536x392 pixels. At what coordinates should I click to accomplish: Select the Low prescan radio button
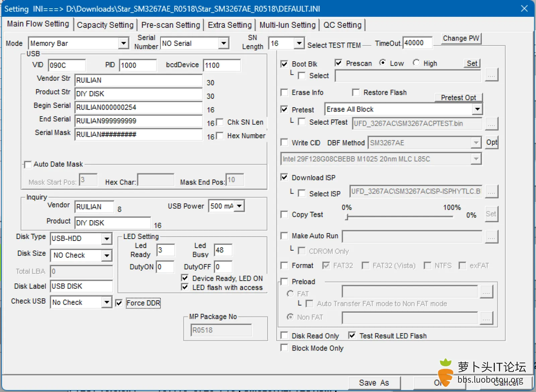(x=383, y=63)
